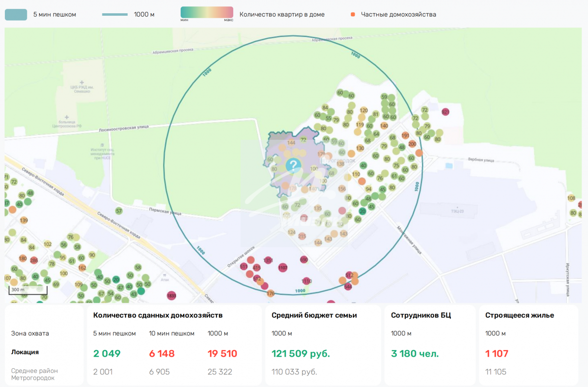Click the 121 509 руб. average budget value
The image size is (588, 387).
[x=300, y=354]
